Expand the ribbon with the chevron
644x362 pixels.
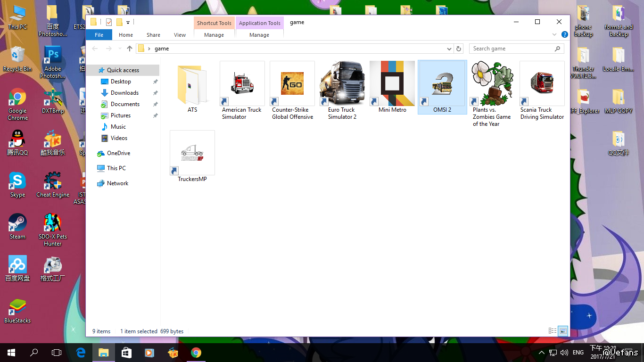point(554,35)
